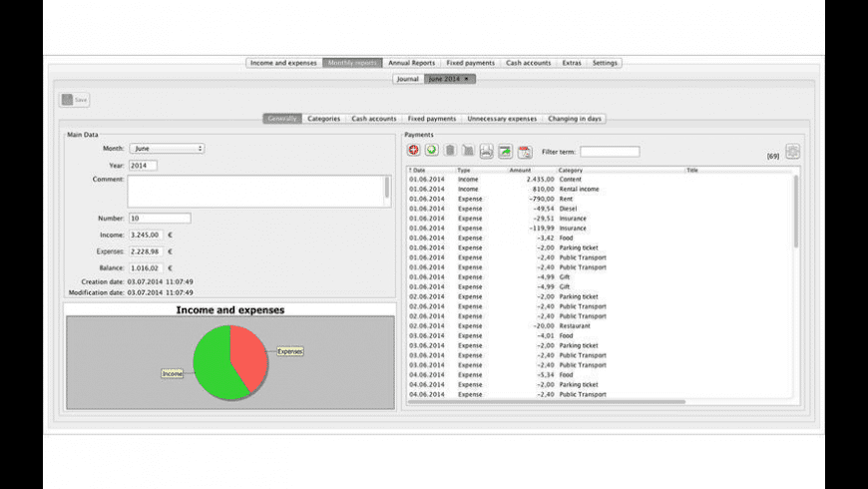Screen dimensions: 868x489
Task: Select the Insurance row of -29,51
Action: click(x=601, y=219)
